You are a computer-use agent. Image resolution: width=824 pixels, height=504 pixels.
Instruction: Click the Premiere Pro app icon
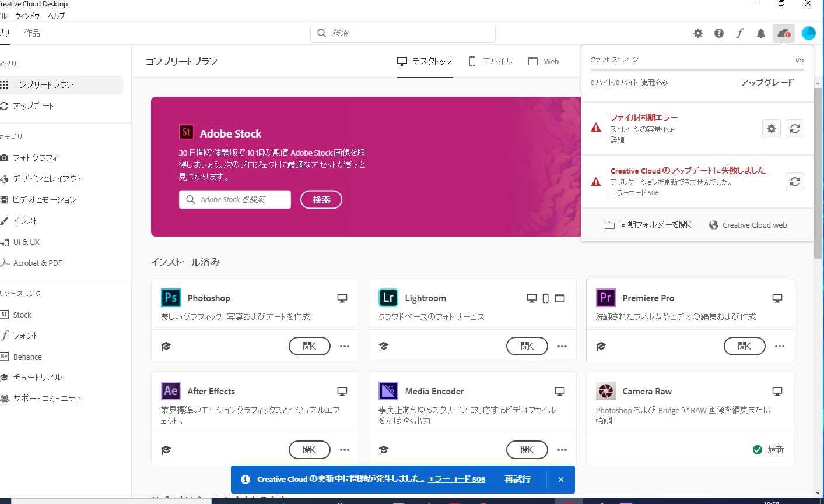click(x=606, y=298)
